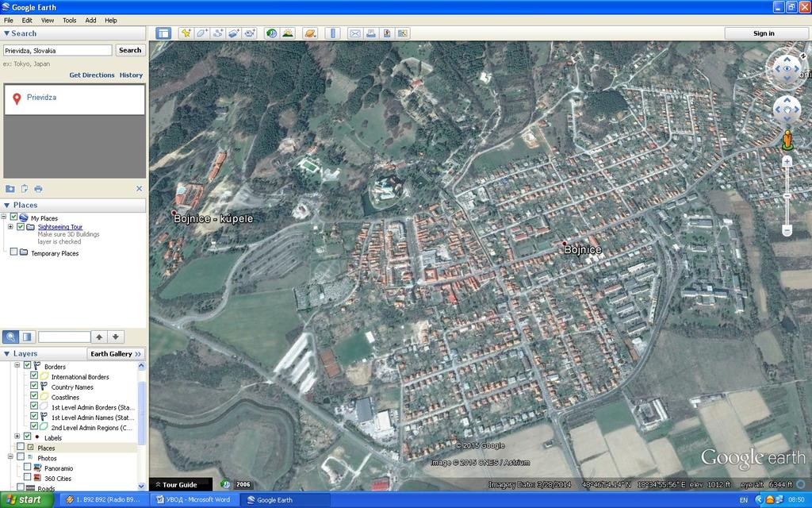Collapse the Layers panel triangle
812x508 pixels.
[6, 353]
